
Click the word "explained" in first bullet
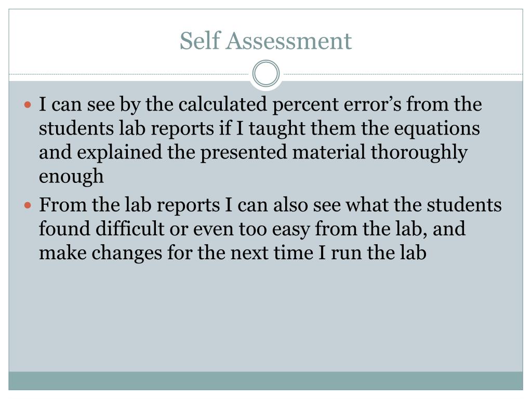(119, 153)
